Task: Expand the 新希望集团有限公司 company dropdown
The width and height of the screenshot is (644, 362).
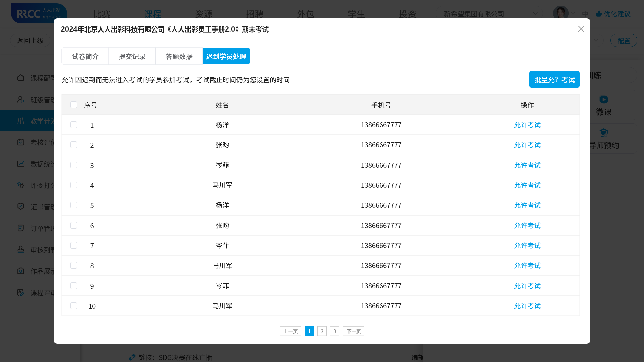Action: [535, 14]
